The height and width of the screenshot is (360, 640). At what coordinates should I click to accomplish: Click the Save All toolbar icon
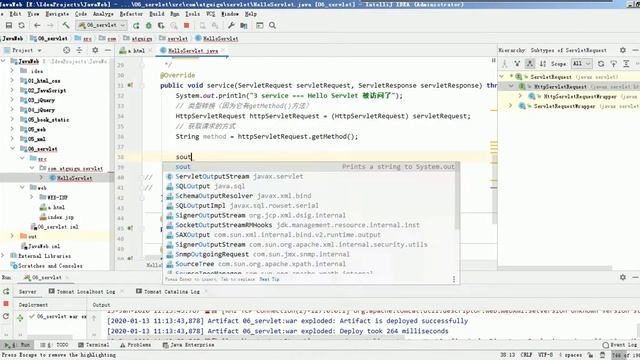click(x=9, y=25)
